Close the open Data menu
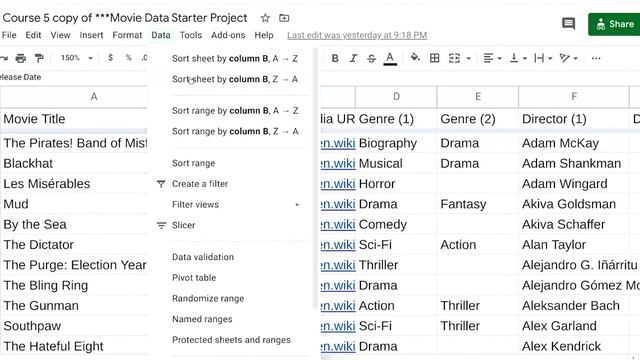Image resolution: width=640 pixels, height=360 pixels. [x=161, y=35]
